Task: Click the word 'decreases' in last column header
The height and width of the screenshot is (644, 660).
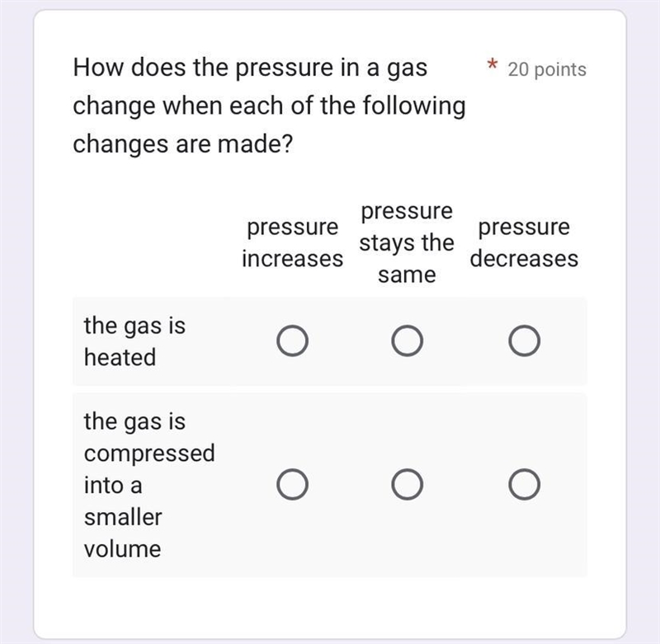Action: 524,258
